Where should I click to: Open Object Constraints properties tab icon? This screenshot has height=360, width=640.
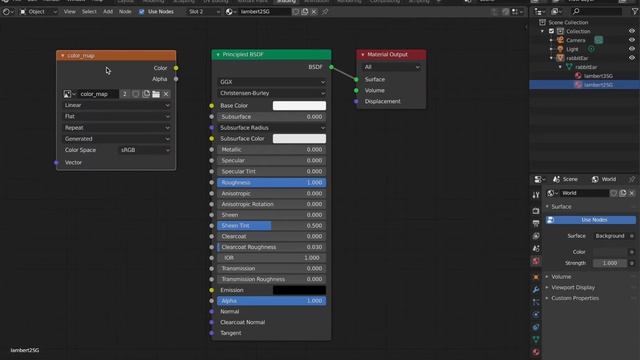point(536,327)
